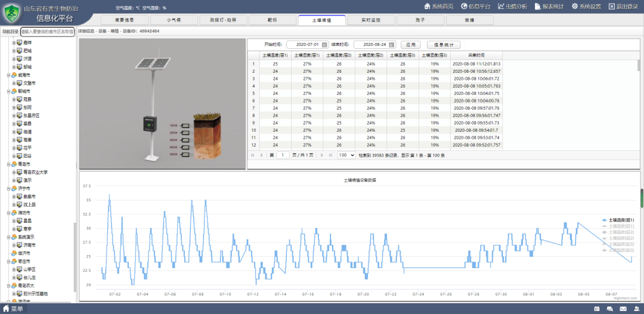
Task: Open the start date calendar picker icon
Action: tap(325, 45)
